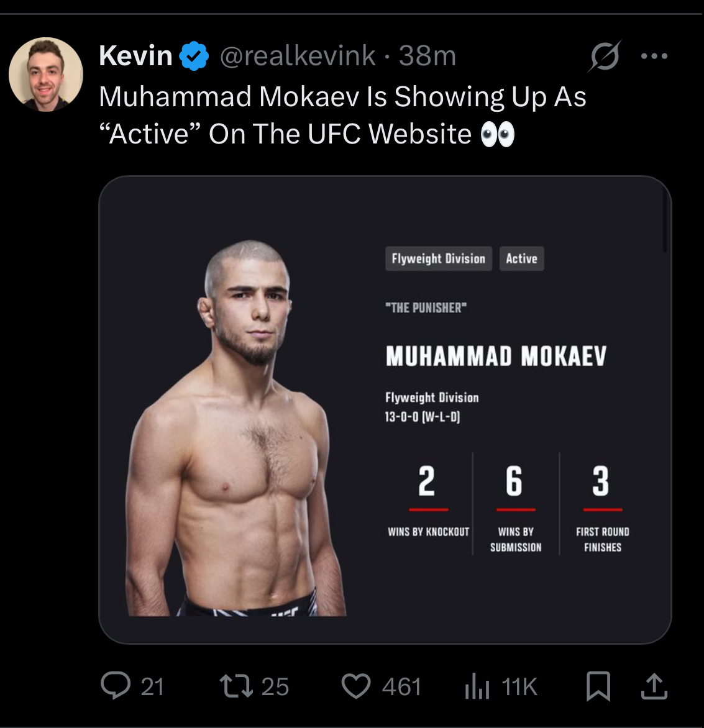Click the eyes emoji in the tweet
Image resolution: width=704 pixels, height=728 pixels.
pyautogui.click(x=498, y=134)
